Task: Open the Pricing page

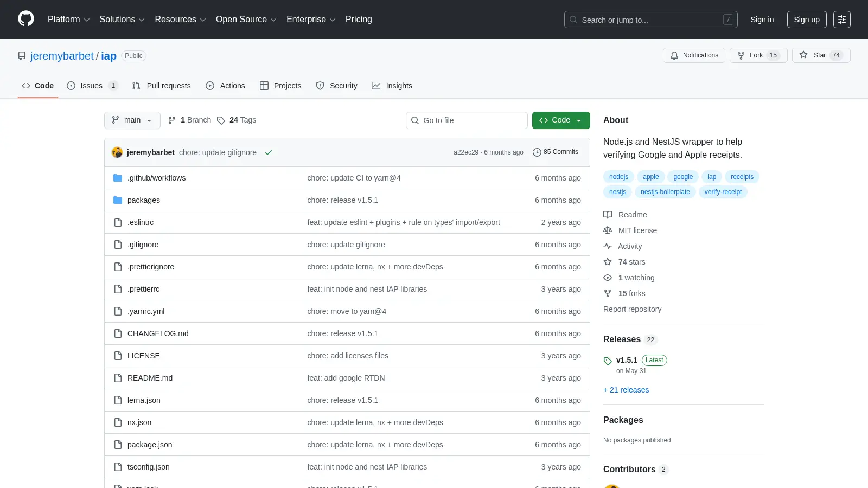Action: click(x=359, y=20)
